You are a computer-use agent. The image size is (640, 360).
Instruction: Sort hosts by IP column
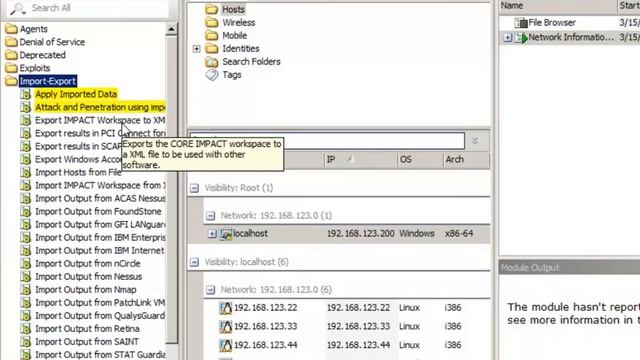point(361,160)
